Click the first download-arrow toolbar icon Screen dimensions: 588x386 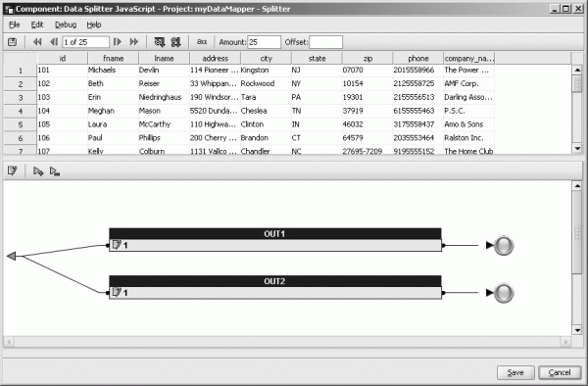(160, 42)
